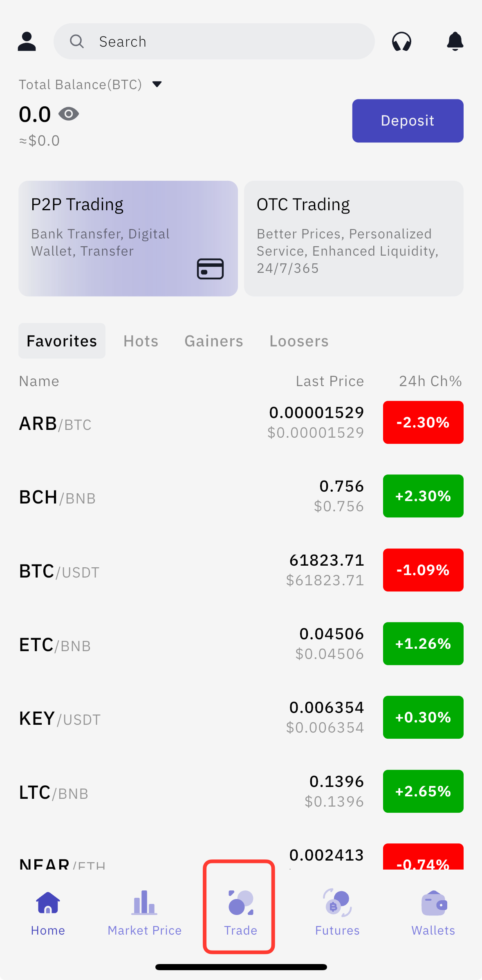Tap the green +2.65% LTC change badge
The height and width of the screenshot is (980, 482).
[423, 791]
